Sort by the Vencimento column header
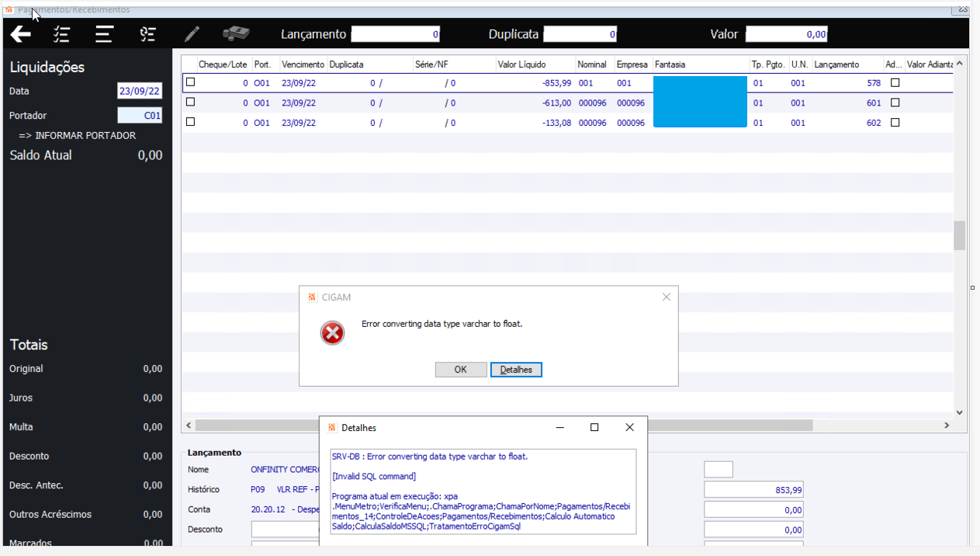This screenshot has height=556, width=980. click(x=303, y=64)
